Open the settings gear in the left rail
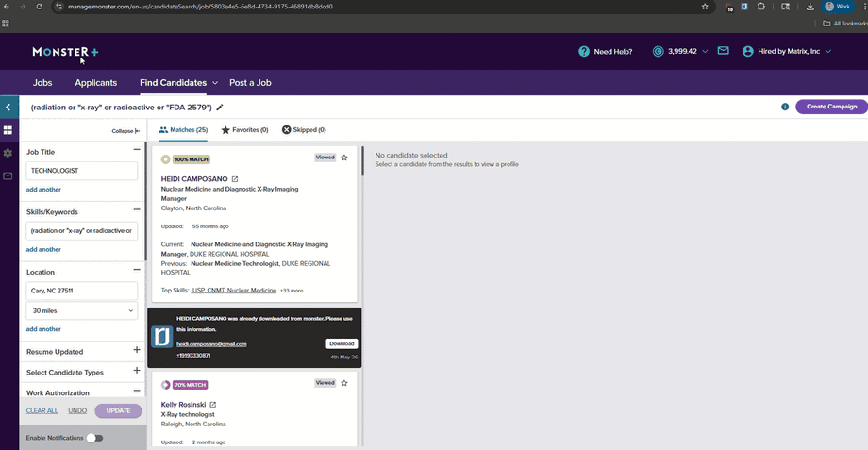Screen dimensions: 868x450 pyautogui.click(x=8, y=153)
